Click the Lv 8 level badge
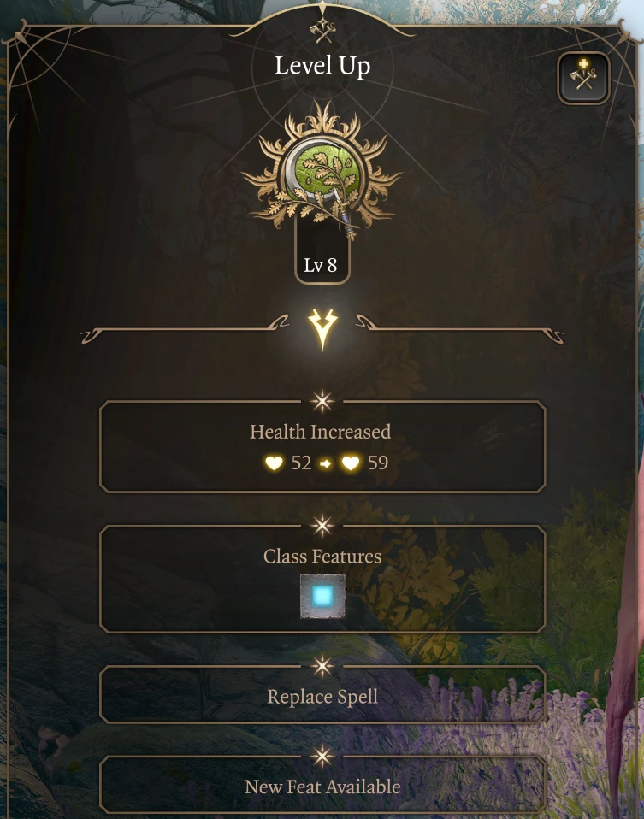 (322, 265)
